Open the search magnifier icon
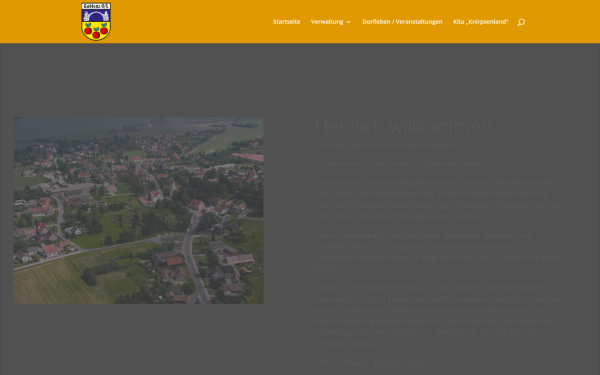The width and height of the screenshot is (600, 375). click(521, 22)
